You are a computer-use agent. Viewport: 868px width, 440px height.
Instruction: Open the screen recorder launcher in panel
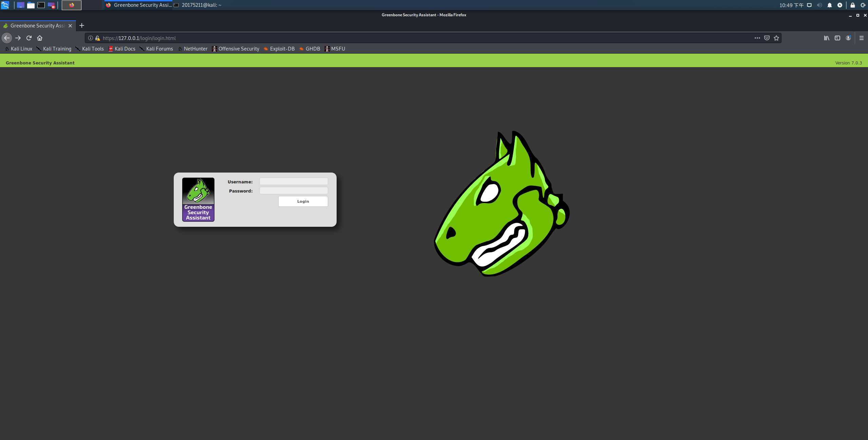click(x=51, y=5)
